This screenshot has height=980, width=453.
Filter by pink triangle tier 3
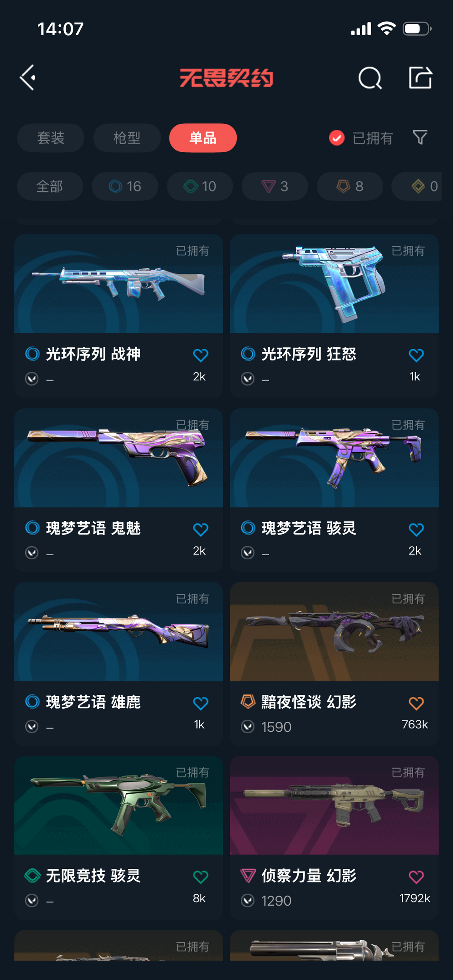tap(275, 186)
